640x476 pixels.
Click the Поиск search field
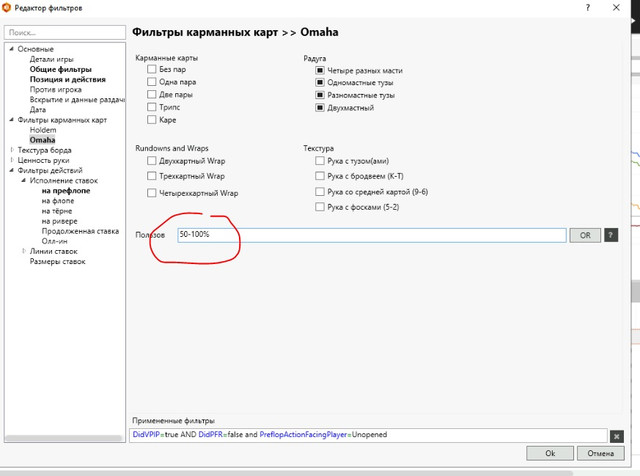tap(65, 32)
